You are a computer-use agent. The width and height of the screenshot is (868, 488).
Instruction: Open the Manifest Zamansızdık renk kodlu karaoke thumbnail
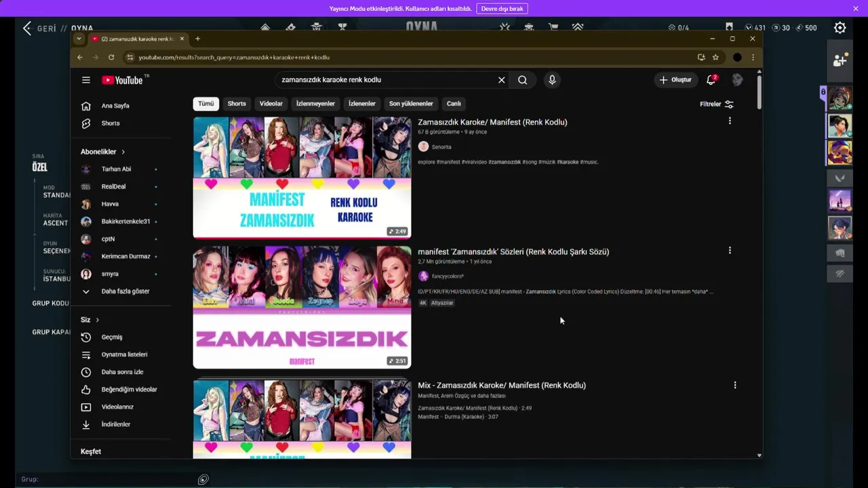302,178
